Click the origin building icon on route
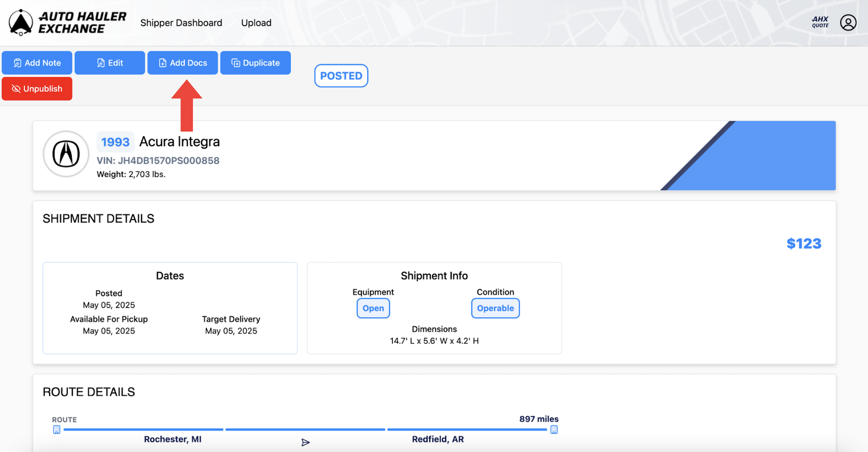The width and height of the screenshot is (868, 452). coord(57,429)
